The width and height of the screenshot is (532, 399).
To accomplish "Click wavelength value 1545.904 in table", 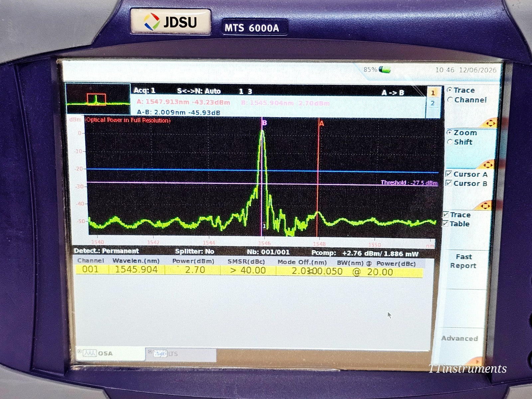I will (136, 269).
